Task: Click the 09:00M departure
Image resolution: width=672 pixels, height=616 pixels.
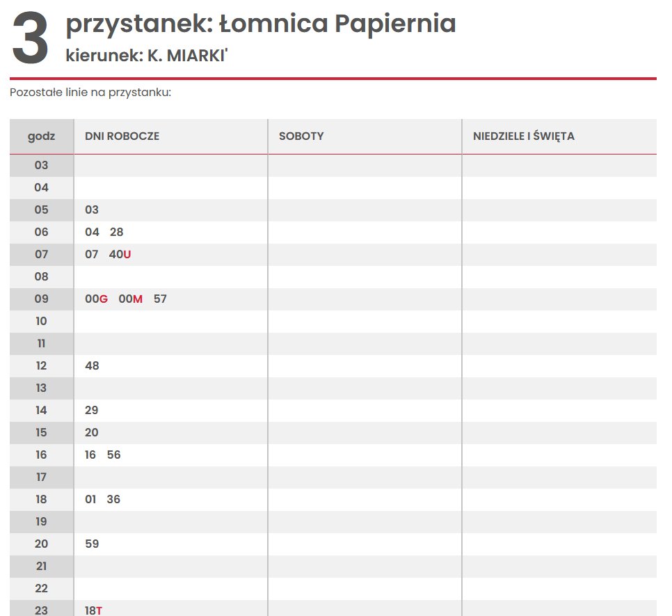Action: coord(130,299)
